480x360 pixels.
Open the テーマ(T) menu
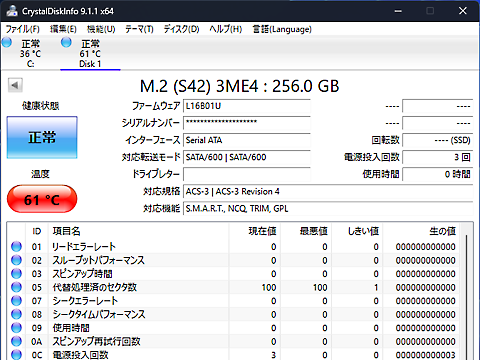click(139, 29)
